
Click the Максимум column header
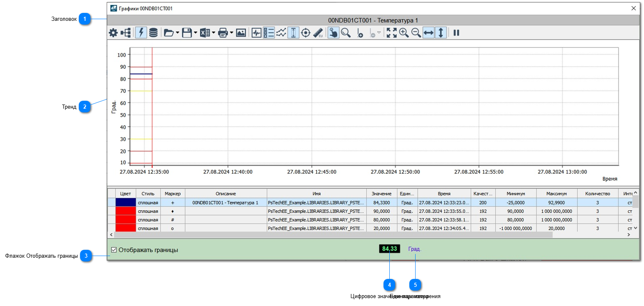pos(557,194)
